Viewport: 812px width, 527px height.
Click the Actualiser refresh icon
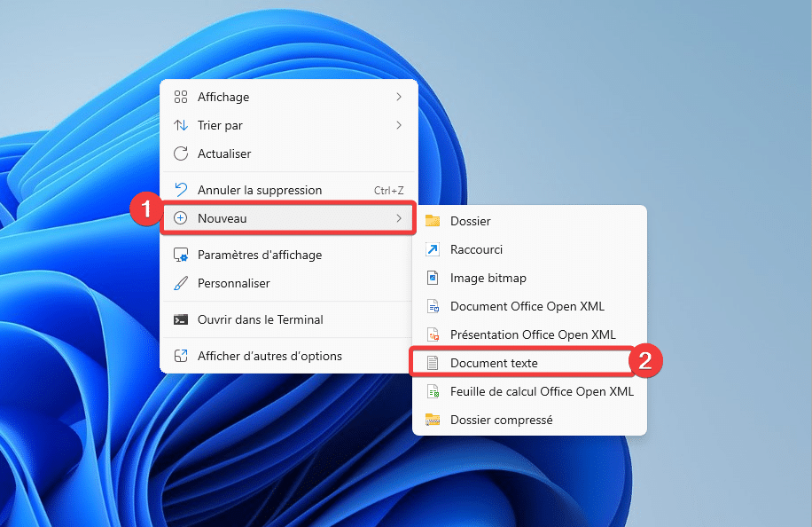tap(181, 153)
